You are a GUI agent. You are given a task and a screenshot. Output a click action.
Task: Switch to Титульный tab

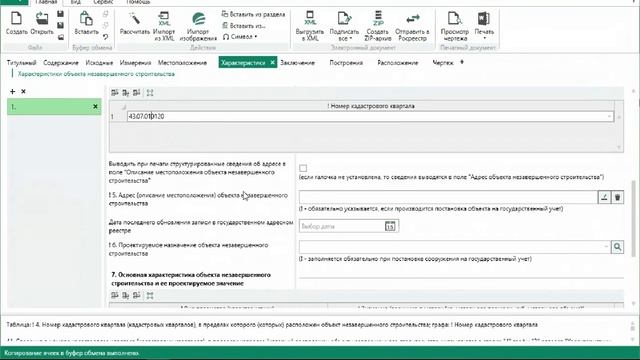pos(22,62)
